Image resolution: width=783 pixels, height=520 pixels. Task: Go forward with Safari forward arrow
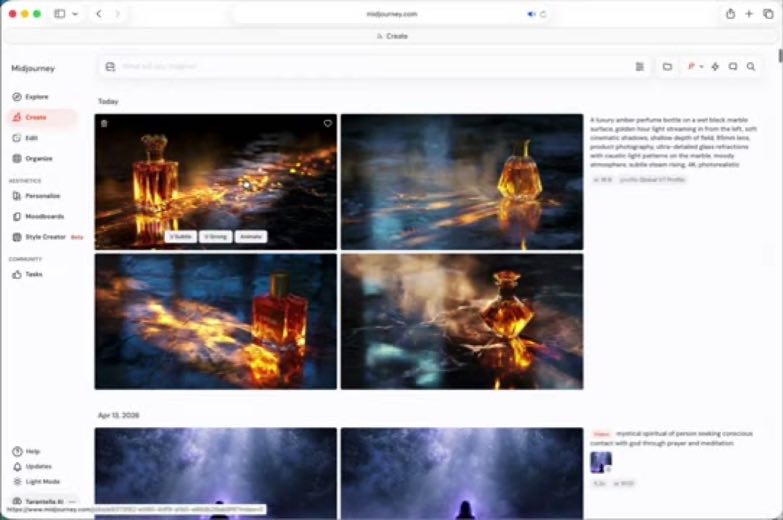(117, 14)
